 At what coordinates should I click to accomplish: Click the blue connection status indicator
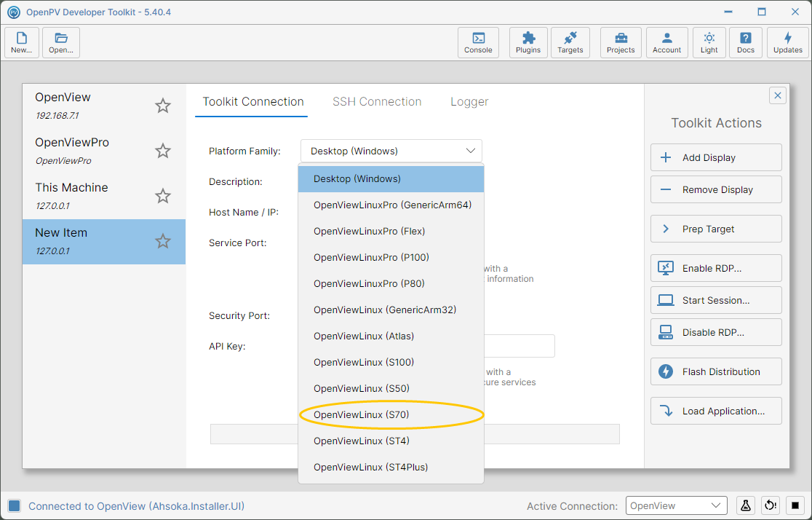[15, 506]
